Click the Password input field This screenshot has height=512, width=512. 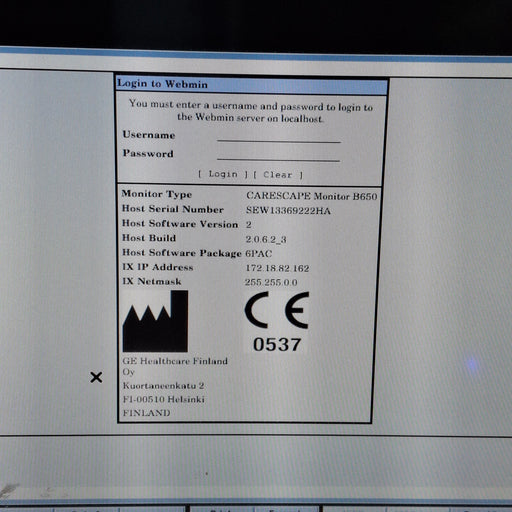[279, 156]
